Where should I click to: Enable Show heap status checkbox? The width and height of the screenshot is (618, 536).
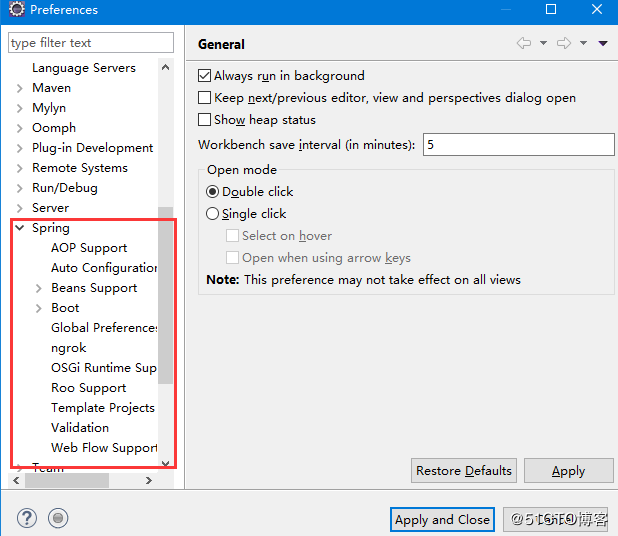click(x=204, y=120)
